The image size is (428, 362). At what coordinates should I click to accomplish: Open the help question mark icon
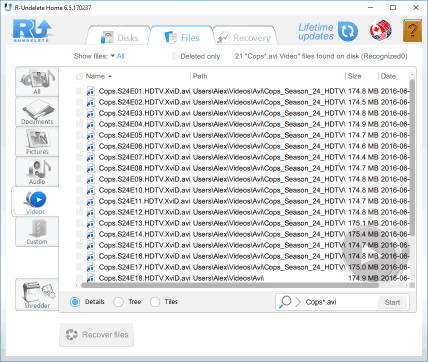pos(412,31)
